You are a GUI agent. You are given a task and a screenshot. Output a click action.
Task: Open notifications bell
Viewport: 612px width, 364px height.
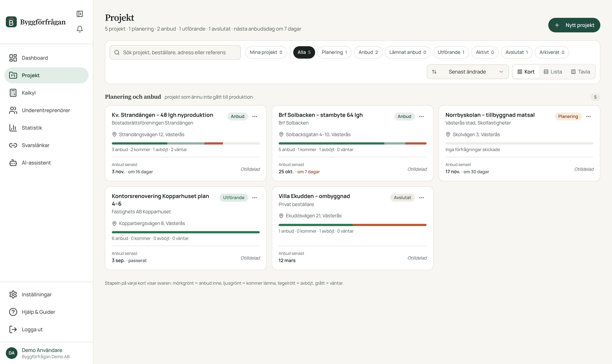pyautogui.click(x=80, y=29)
